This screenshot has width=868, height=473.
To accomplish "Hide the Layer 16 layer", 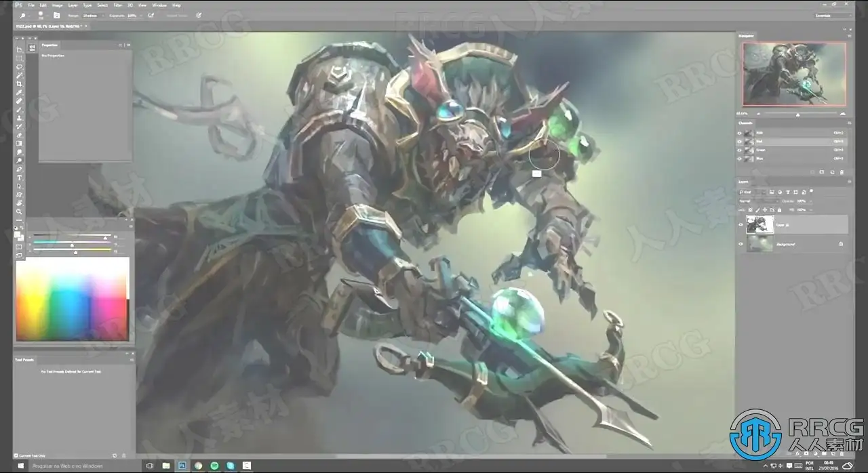I will coord(740,224).
